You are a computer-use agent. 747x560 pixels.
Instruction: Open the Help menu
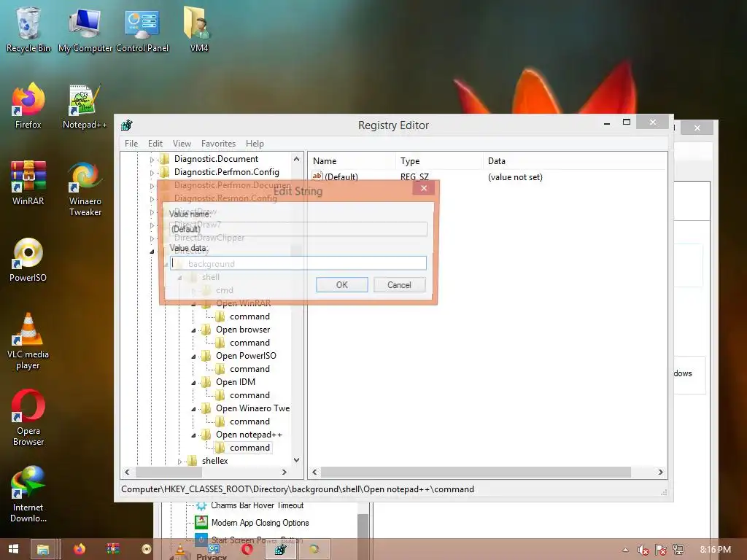pos(255,144)
